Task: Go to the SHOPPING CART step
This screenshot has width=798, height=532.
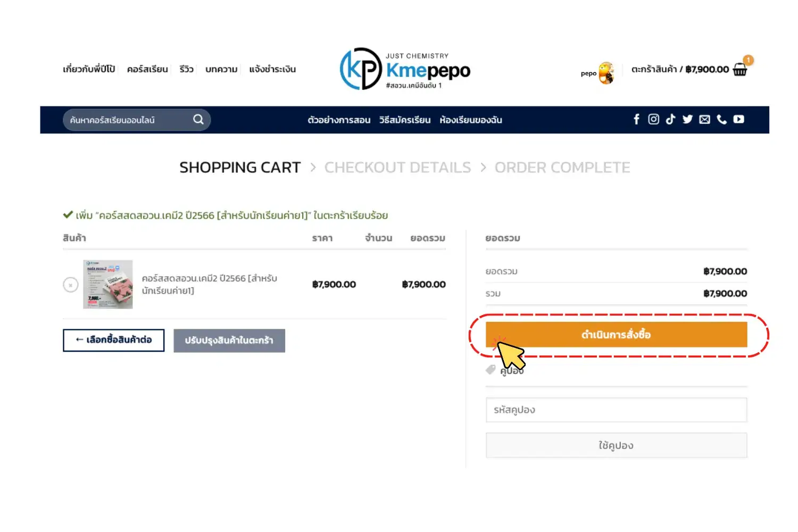Action: pyautogui.click(x=240, y=168)
